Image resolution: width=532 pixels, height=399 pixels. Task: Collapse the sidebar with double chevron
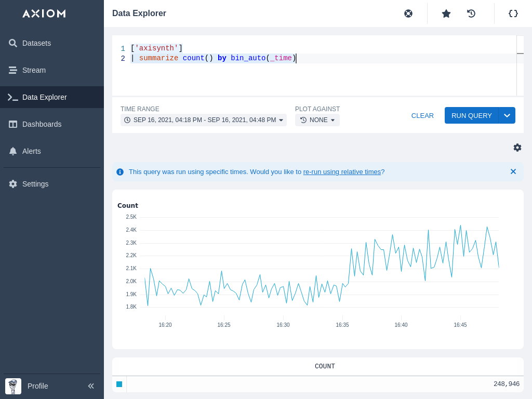pyautogui.click(x=91, y=386)
